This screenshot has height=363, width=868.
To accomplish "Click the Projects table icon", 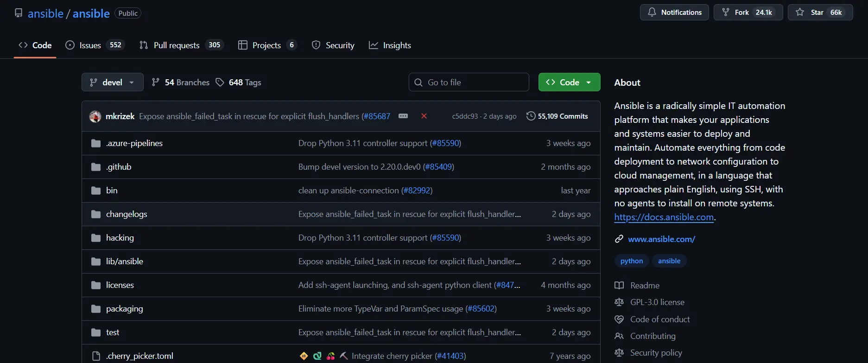I will point(243,45).
